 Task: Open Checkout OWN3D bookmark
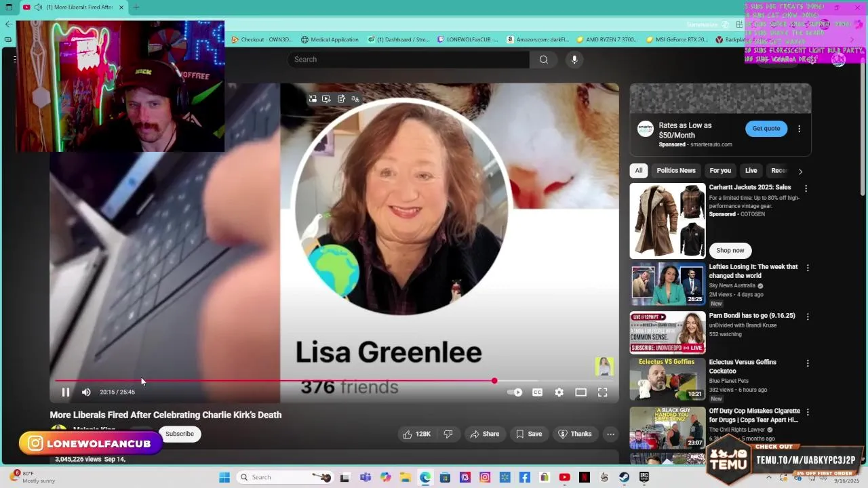point(262,39)
